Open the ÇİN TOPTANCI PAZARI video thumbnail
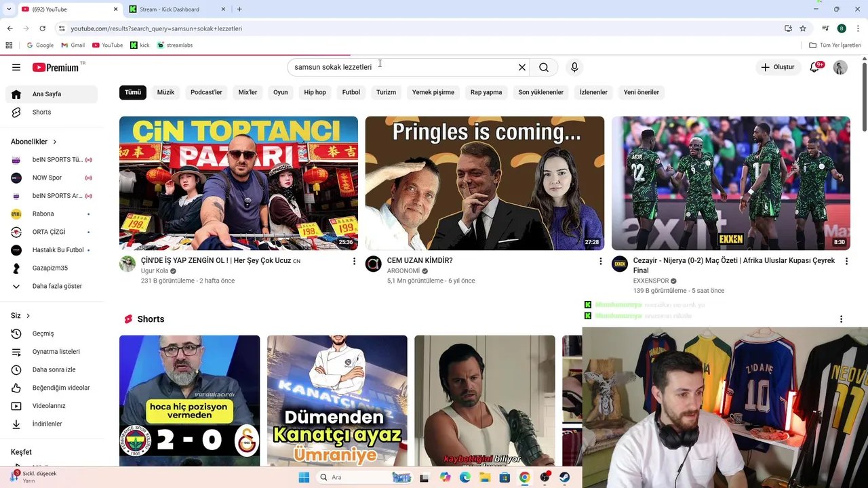Viewport: 868px width, 488px height. tap(239, 183)
